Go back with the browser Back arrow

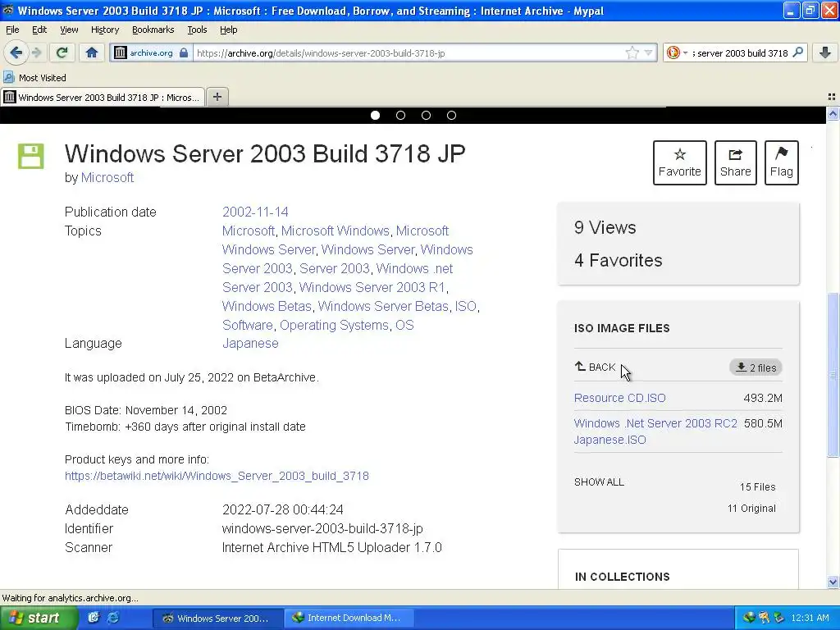16,52
